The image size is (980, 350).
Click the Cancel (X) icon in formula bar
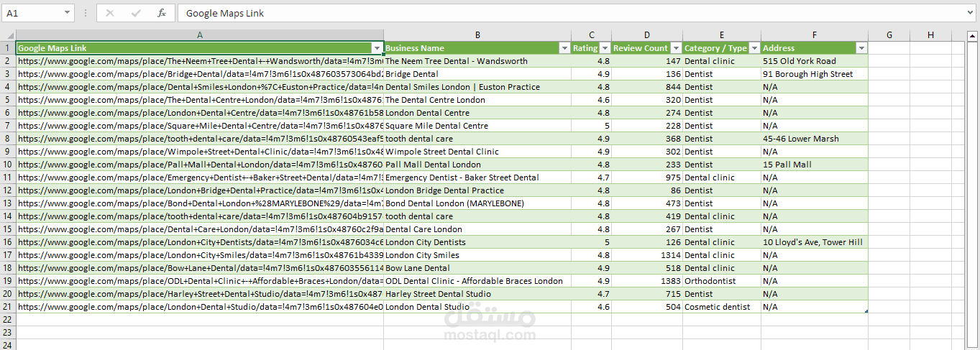point(110,13)
